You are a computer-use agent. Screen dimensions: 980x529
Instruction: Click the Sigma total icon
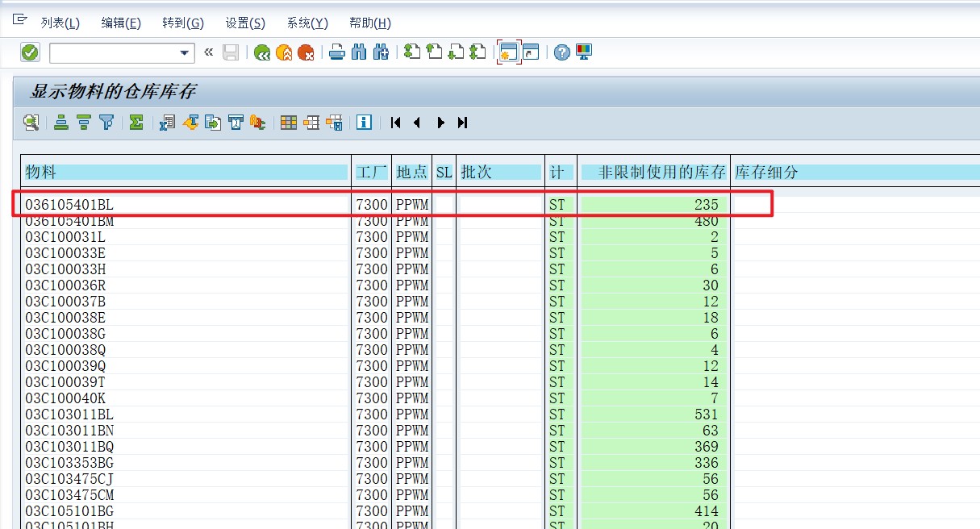(x=136, y=123)
